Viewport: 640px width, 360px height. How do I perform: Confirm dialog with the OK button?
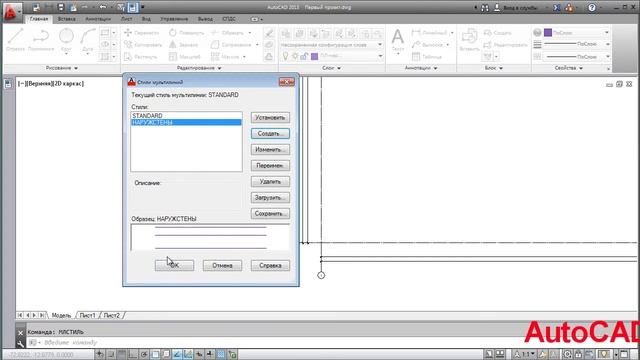click(x=174, y=265)
